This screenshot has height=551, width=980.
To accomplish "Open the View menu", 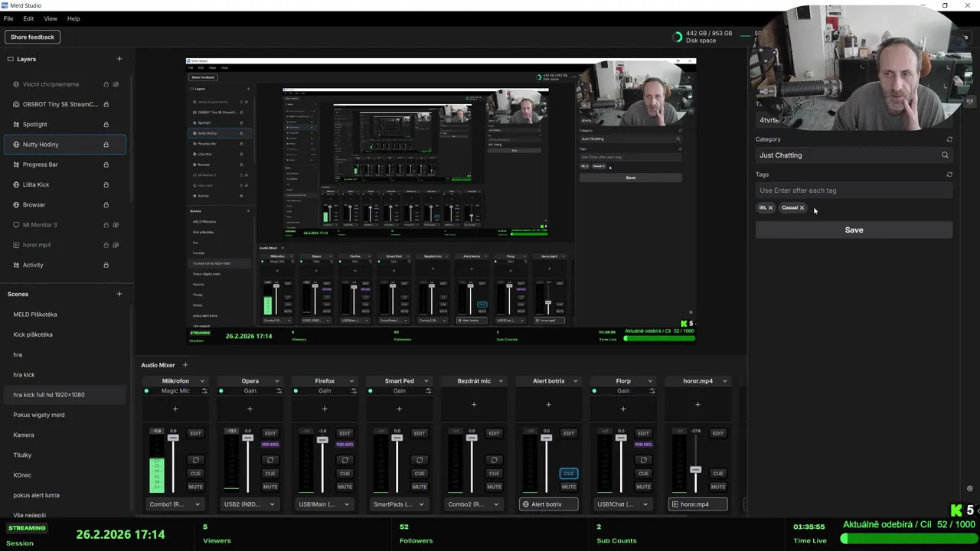I will 51,18.
